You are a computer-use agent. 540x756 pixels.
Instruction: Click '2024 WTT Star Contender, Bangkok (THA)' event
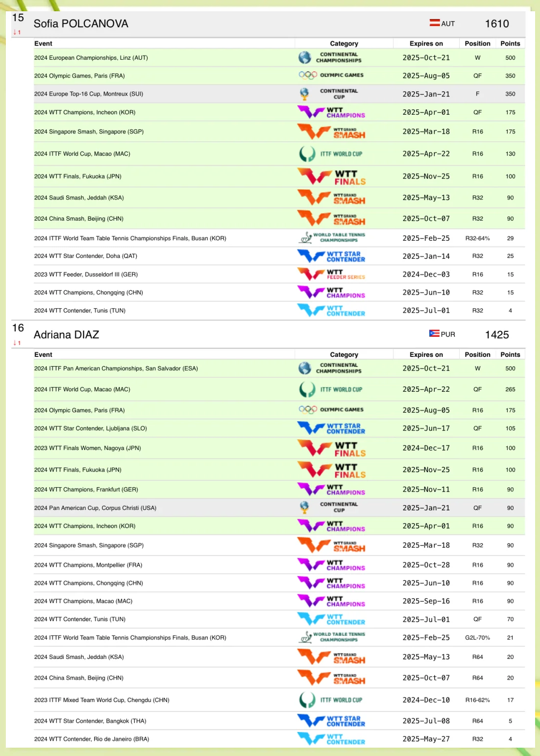(x=90, y=721)
